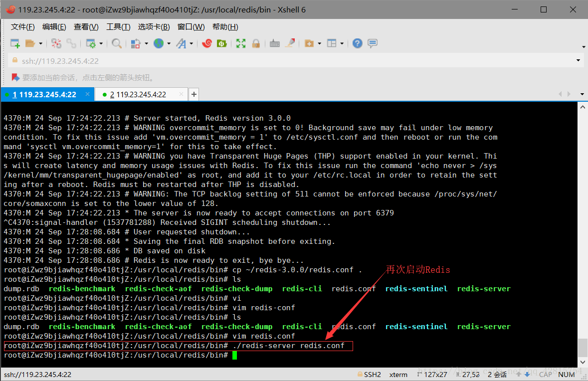Click the CAP indicator in status bar
This screenshot has width=588, height=381.
(546, 375)
